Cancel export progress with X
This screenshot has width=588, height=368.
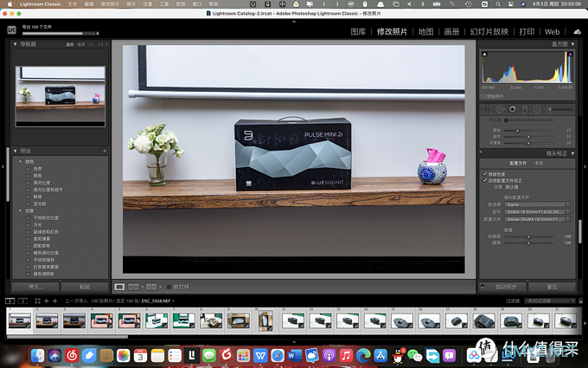coord(98,34)
